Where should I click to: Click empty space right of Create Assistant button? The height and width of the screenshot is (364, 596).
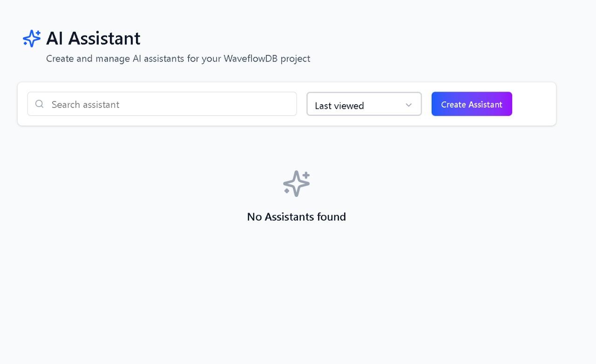(534, 104)
